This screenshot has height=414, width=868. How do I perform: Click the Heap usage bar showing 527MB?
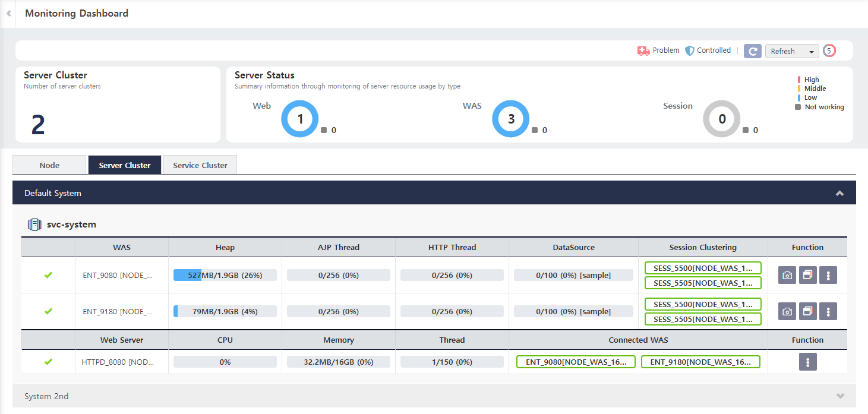[225, 274]
